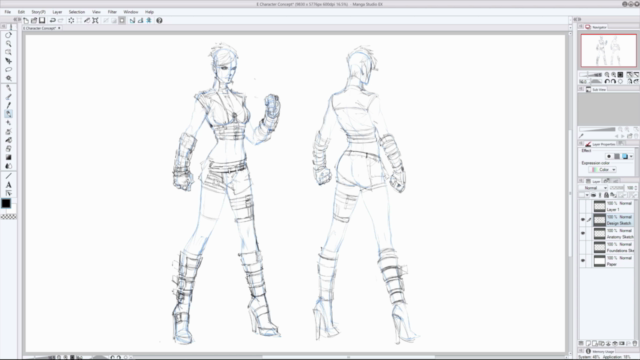Viewport: 640px width, 360px height.
Task: Collapse the Sub View panel arrow
Action: (x=581, y=89)
